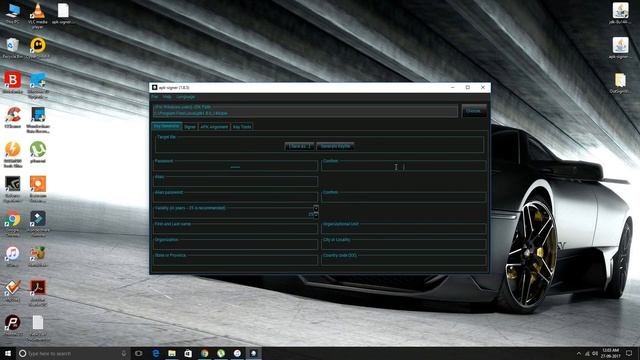Open the black and red P desktop icon
This screenshot has height=360, width=640.
(x=13, y=325)
